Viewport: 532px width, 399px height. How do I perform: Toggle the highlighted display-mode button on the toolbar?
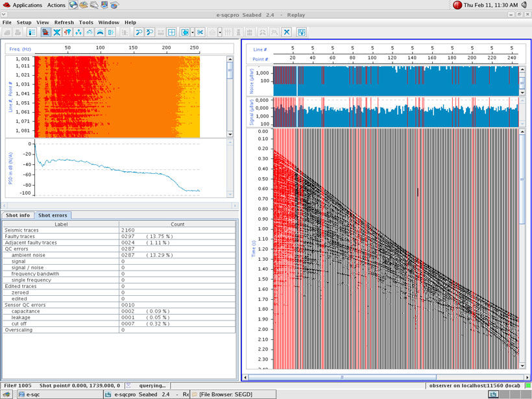coord(45,32)
